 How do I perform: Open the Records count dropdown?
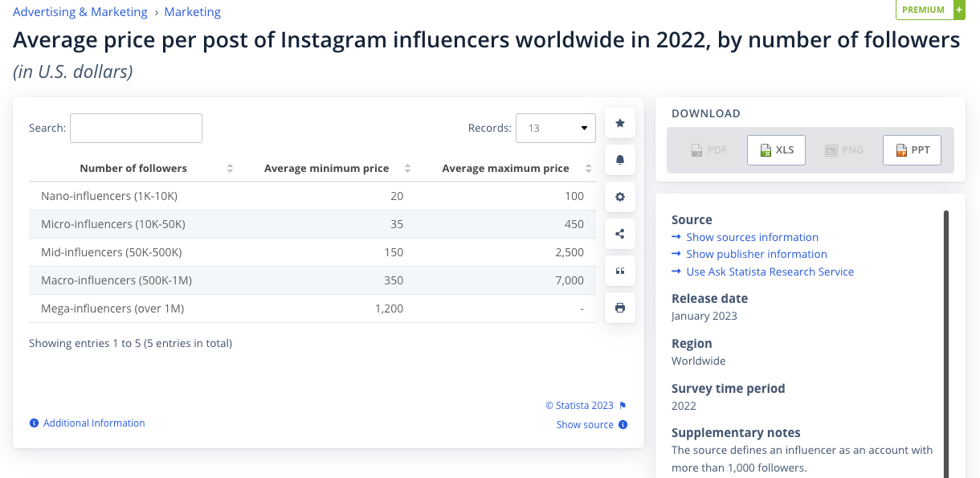[x=555, y=129]
